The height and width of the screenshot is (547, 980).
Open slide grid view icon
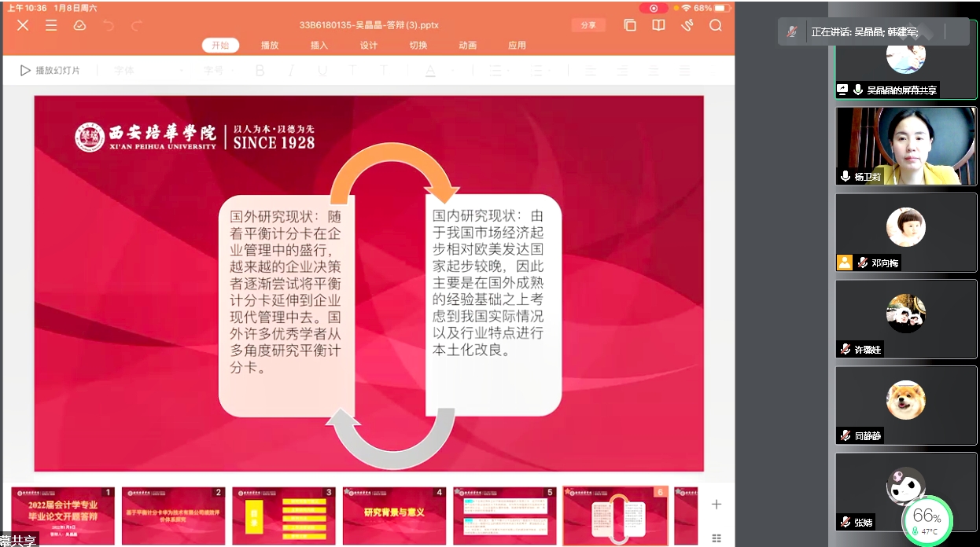pos(716,538)
